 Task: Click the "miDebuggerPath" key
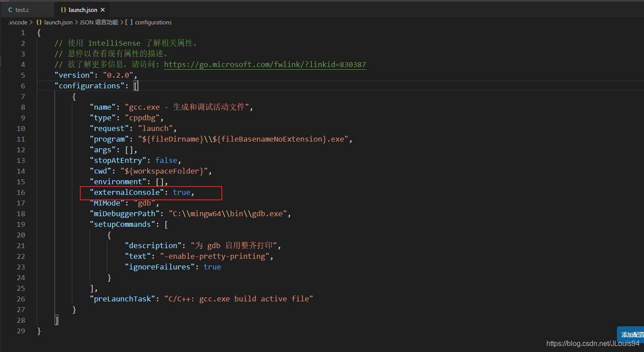[x=125, y=214]
